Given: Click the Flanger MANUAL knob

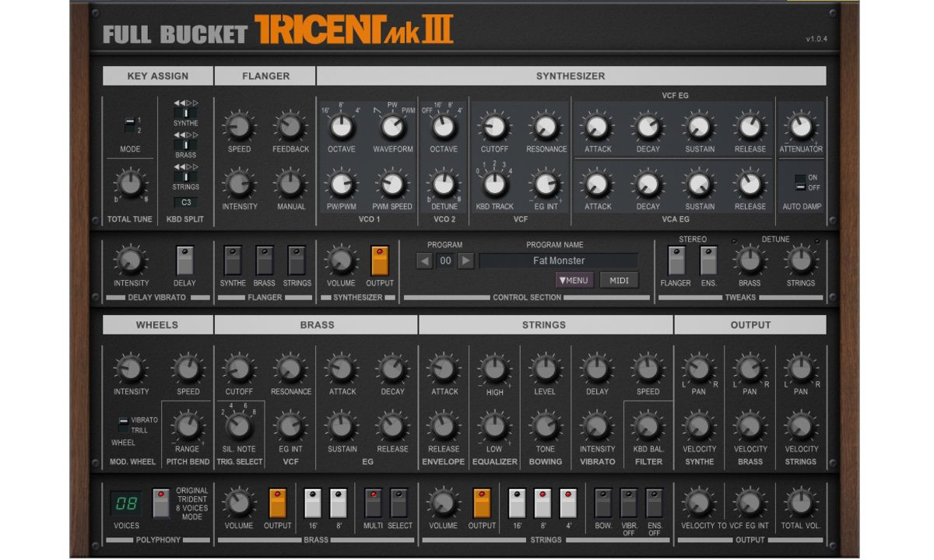Looking at the screenshot, I should tap(290, 184).
